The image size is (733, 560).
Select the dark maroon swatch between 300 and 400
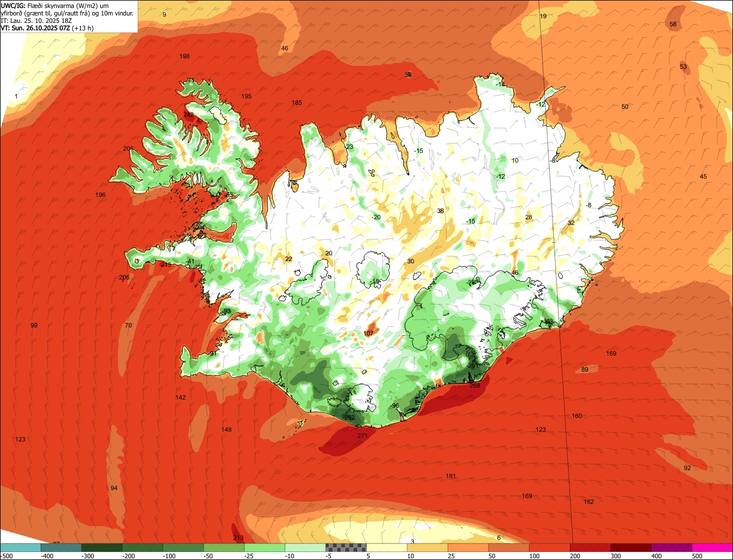pos(631,547)
